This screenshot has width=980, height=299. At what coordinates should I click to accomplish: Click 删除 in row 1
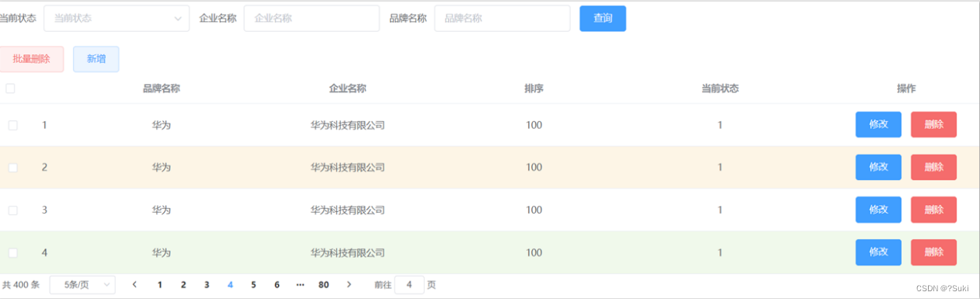click(x=933, y=124)
